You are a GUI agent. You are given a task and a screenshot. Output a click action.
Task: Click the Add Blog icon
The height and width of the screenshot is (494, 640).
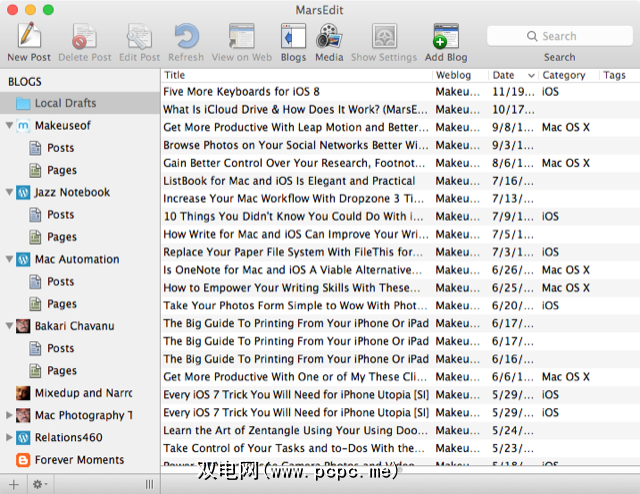tap(445, 38)
